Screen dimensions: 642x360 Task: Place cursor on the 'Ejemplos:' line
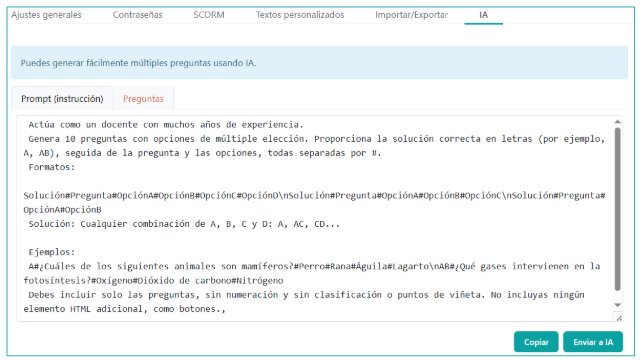[52, 252]
